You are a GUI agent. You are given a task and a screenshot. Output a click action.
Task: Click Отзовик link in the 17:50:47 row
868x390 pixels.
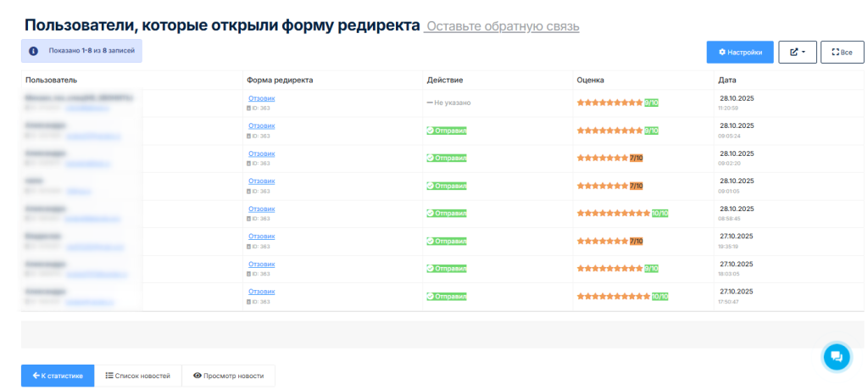(261, 292)
